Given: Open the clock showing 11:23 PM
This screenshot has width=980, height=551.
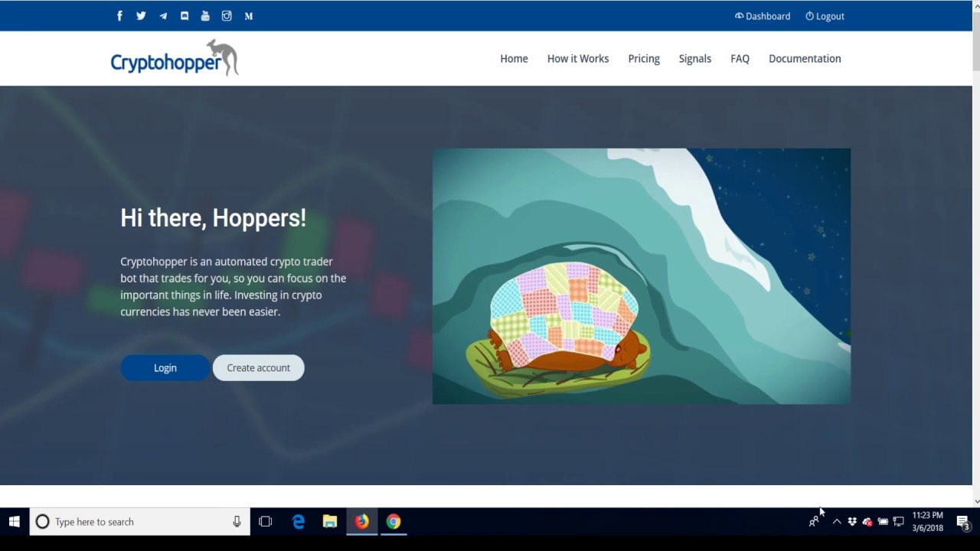Looking at the screenshot, I should [x=927, y=522].
